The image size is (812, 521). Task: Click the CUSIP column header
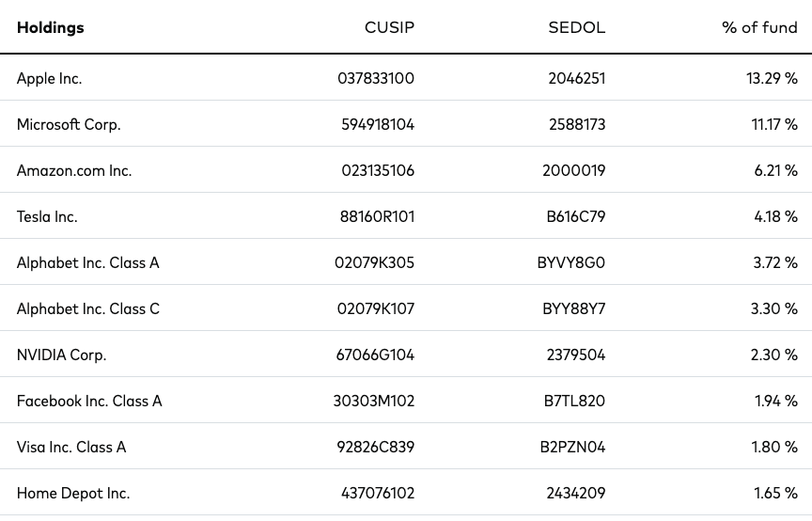[389, 27]
